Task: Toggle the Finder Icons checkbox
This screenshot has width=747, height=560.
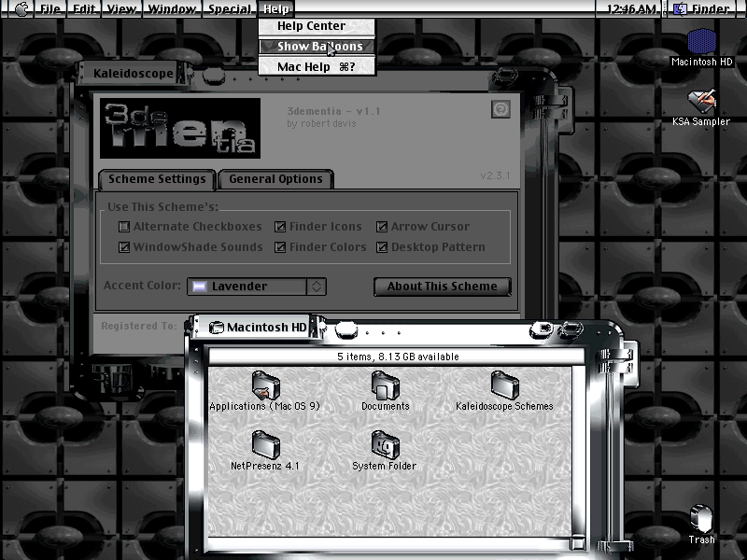Action: (x=280, y=227)
